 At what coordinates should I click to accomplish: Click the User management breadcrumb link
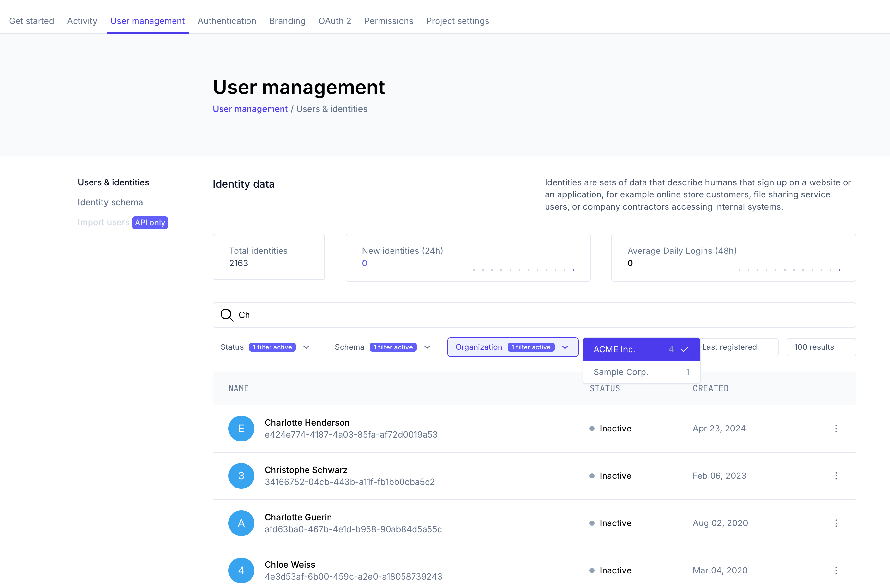[250, 109]
